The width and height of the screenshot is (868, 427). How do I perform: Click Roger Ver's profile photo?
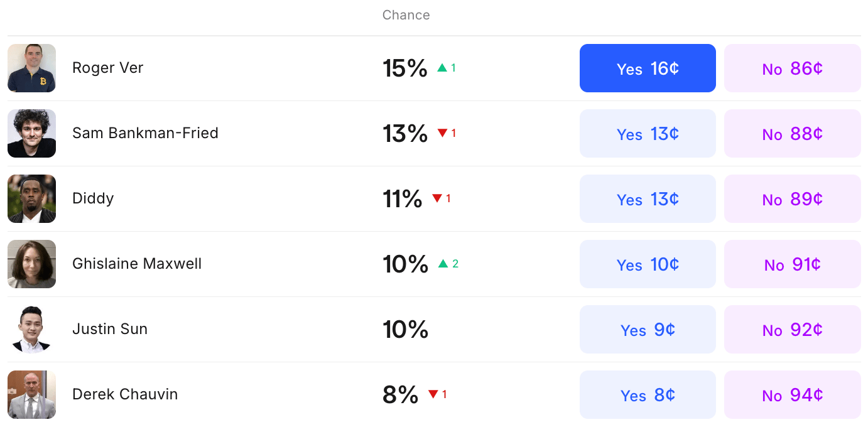[x=31, y=68]
